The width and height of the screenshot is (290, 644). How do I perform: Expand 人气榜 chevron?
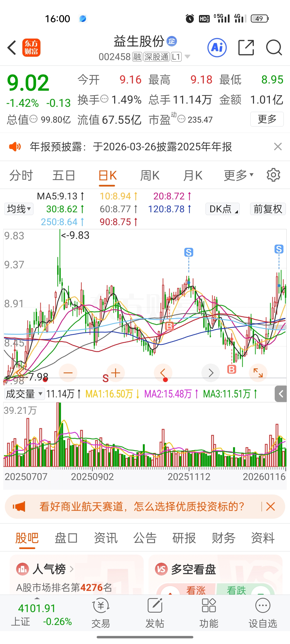72,569
